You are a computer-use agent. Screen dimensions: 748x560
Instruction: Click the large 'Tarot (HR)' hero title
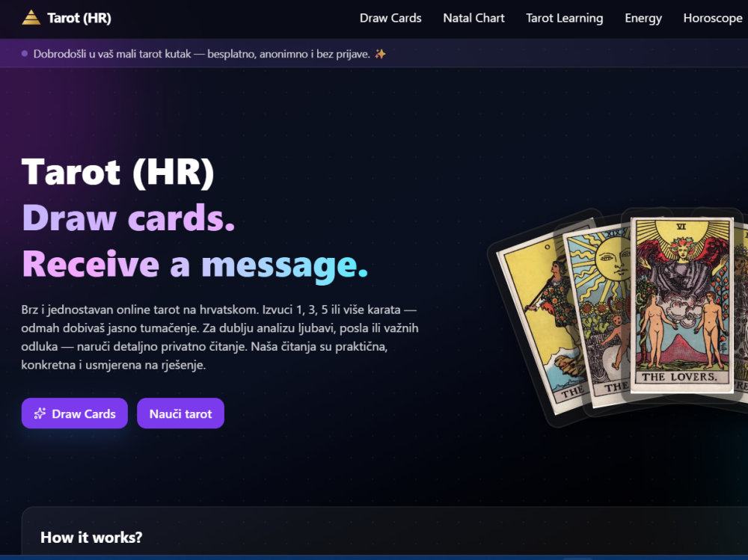tap(118, 172)
